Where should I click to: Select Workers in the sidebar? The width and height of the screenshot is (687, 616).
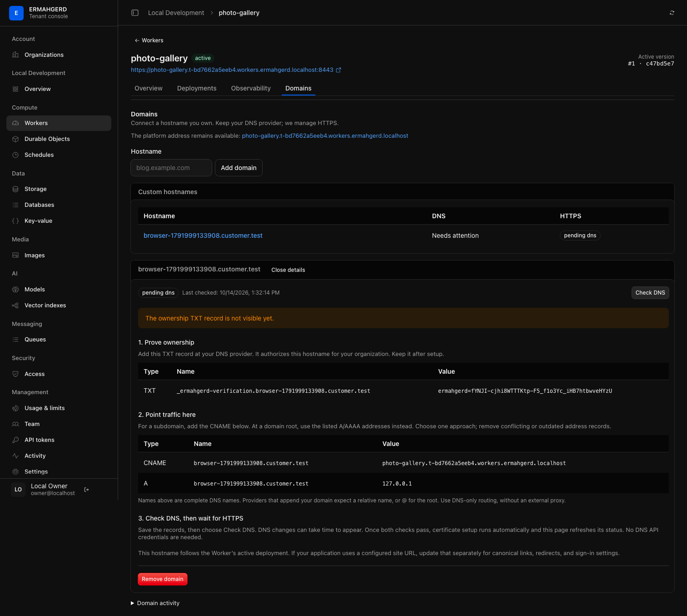click(59, 123)
